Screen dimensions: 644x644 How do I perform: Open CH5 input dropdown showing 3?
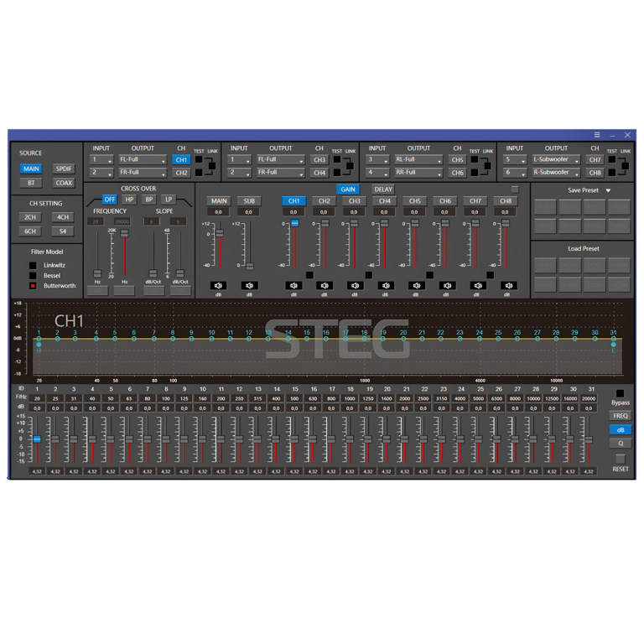coord(377,160)
